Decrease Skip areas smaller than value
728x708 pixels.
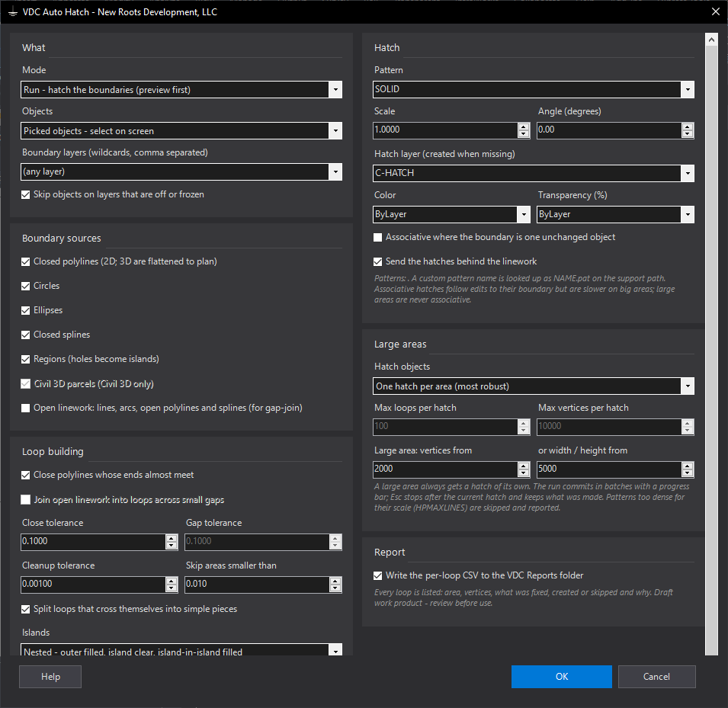[335, 588]
